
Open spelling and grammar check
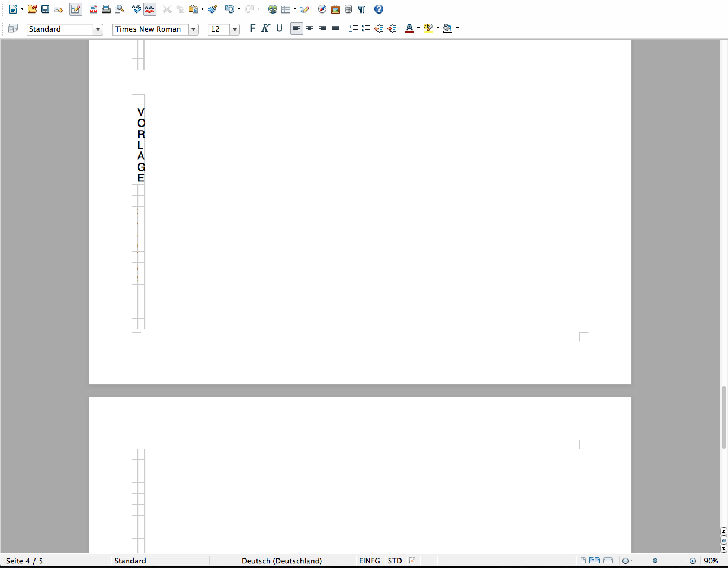136,9
